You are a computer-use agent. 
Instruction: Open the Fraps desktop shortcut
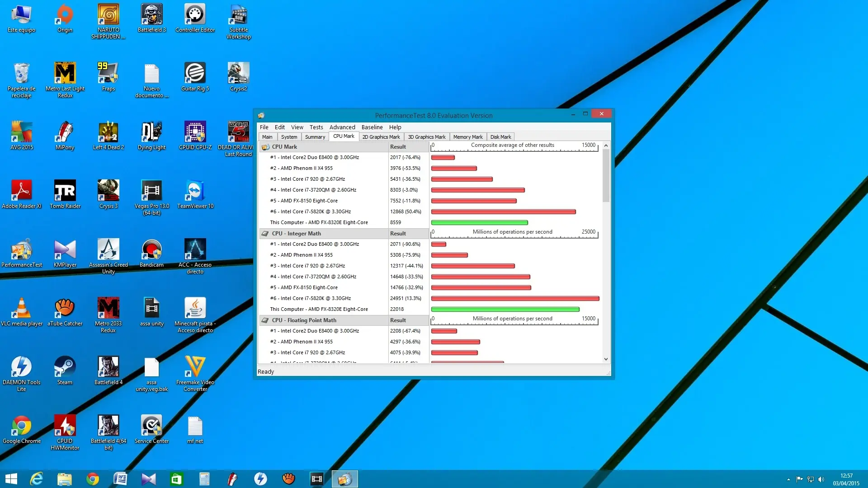(108, 77)
